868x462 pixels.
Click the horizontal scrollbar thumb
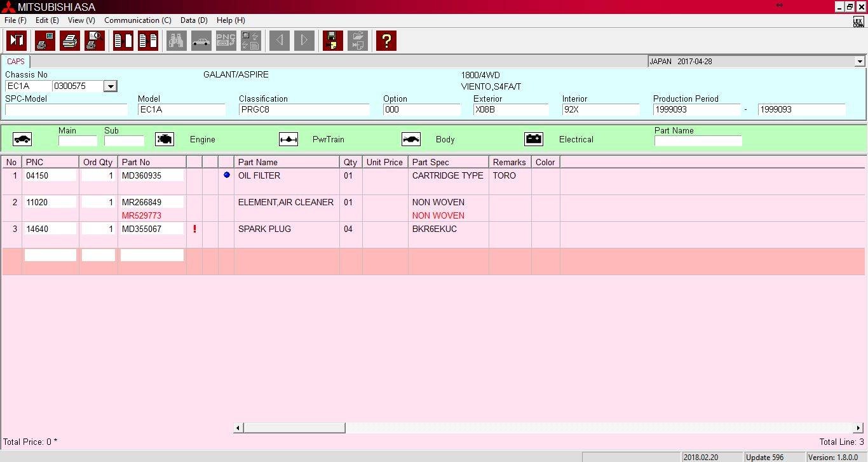294,428
